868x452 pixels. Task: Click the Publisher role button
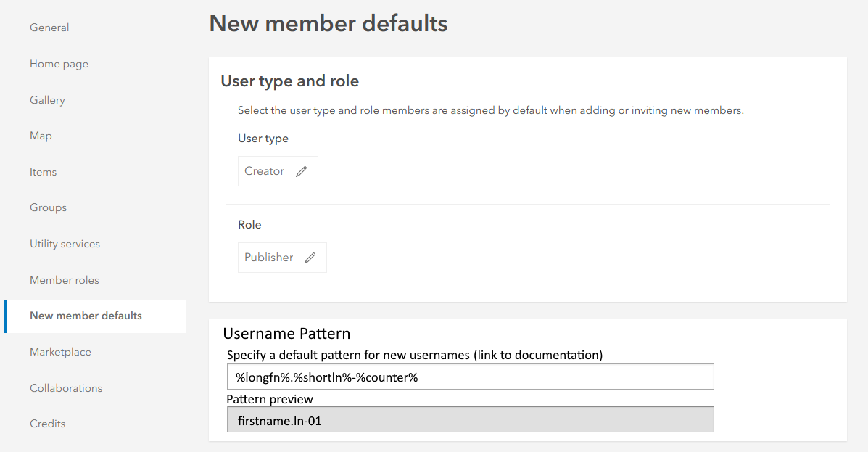click(x=269, y=258)
